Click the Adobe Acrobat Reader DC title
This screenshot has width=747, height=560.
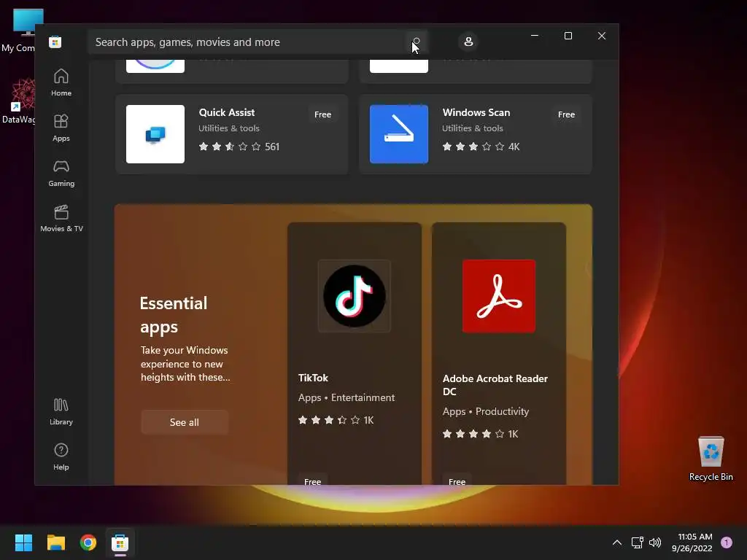(495, 385)
